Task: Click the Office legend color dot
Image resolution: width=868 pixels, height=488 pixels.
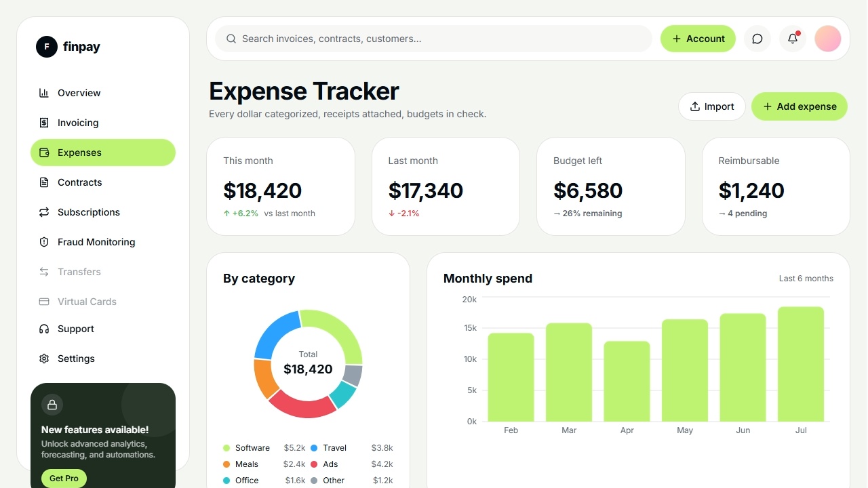Action: tap(226, 481)
